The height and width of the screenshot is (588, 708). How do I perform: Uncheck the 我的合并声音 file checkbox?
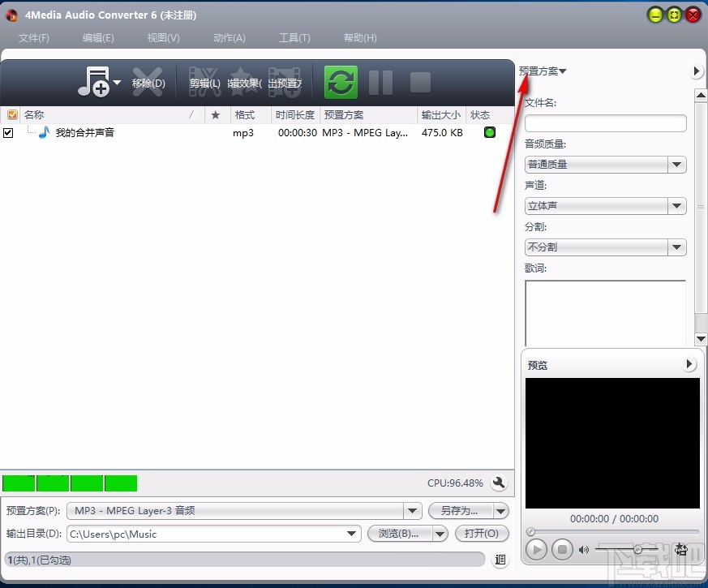click(x=8, y=132)
